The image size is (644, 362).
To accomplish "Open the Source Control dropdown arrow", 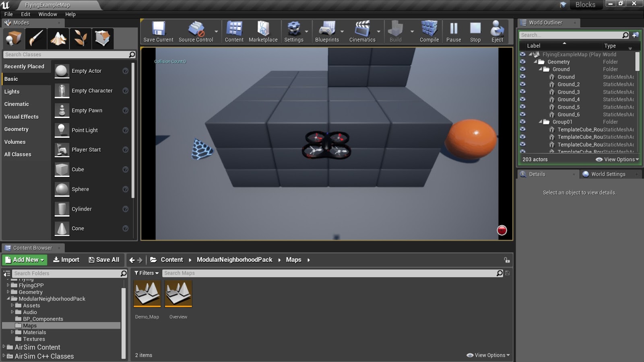I will [x=216, y=31].
